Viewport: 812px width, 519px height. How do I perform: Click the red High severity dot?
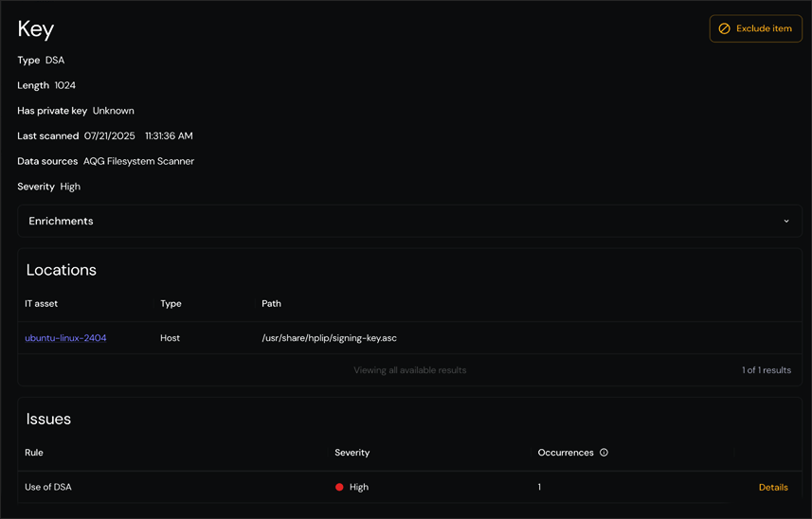(x=339, y=487)
